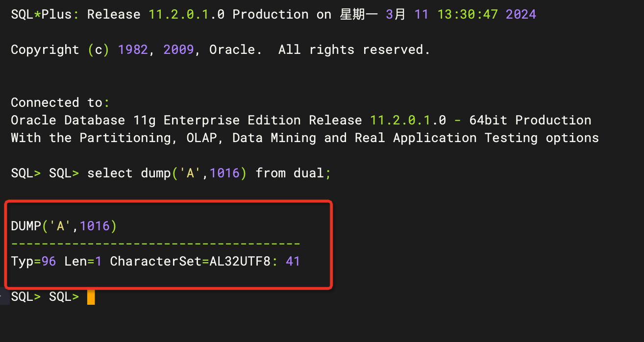Click the Len=1 value in the result
Image resolution: width=644 pixels, height=342 pixels.
[x=83, y=261]
